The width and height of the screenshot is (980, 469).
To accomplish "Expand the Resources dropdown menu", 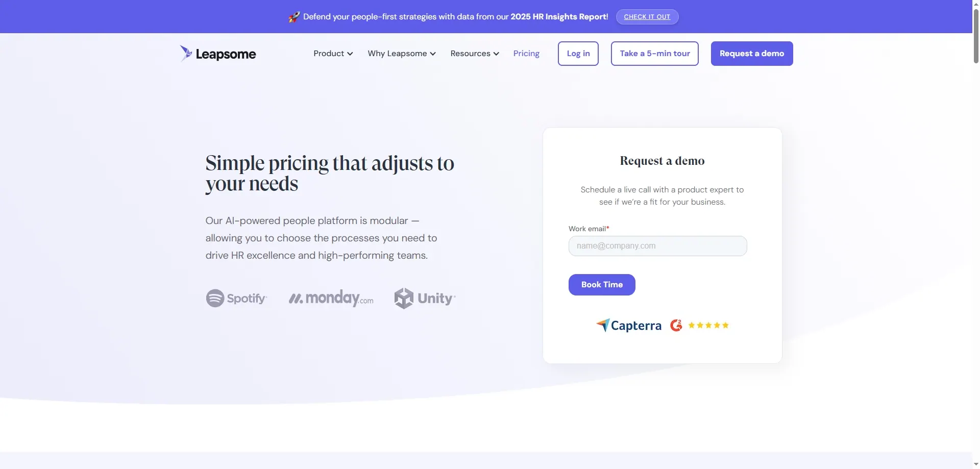I will [x=475, y=54].
